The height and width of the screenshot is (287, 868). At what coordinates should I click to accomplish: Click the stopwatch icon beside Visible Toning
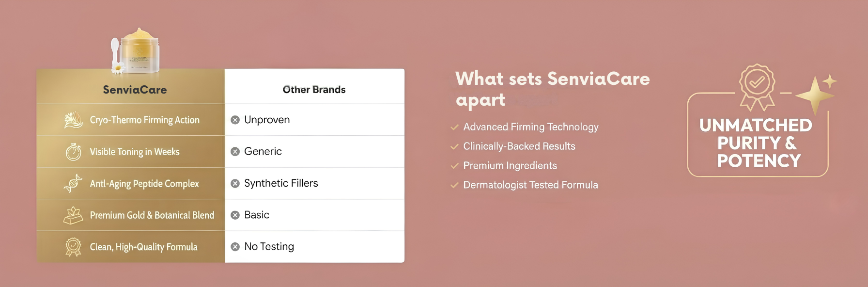(x=74, y=152)
